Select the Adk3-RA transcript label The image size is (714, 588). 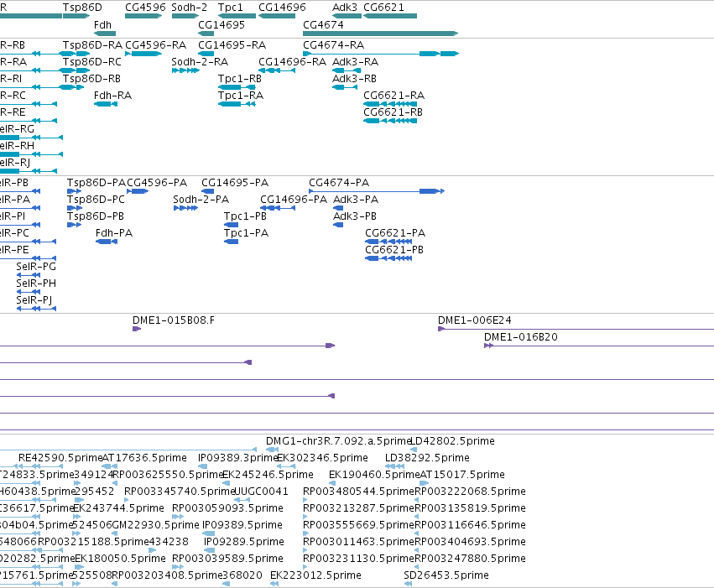(x=355, y=62)
